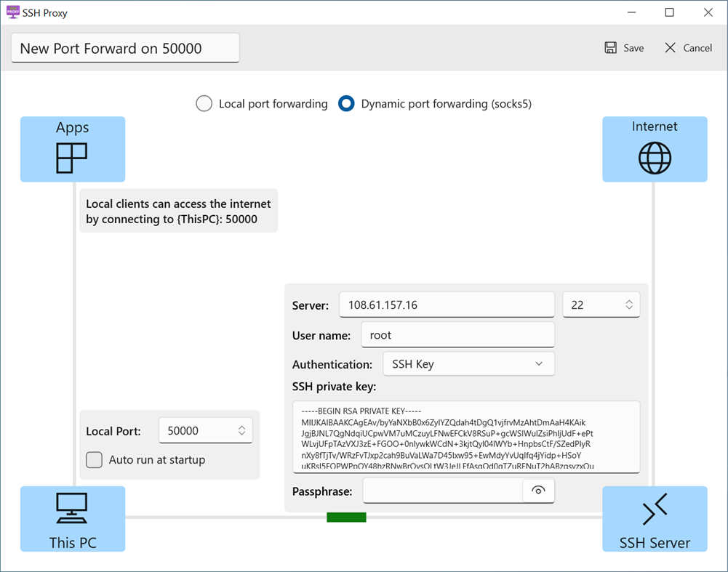Open the Authentication SSH Key dropdown
Screen dimensions: 728x572
[468, 364]
